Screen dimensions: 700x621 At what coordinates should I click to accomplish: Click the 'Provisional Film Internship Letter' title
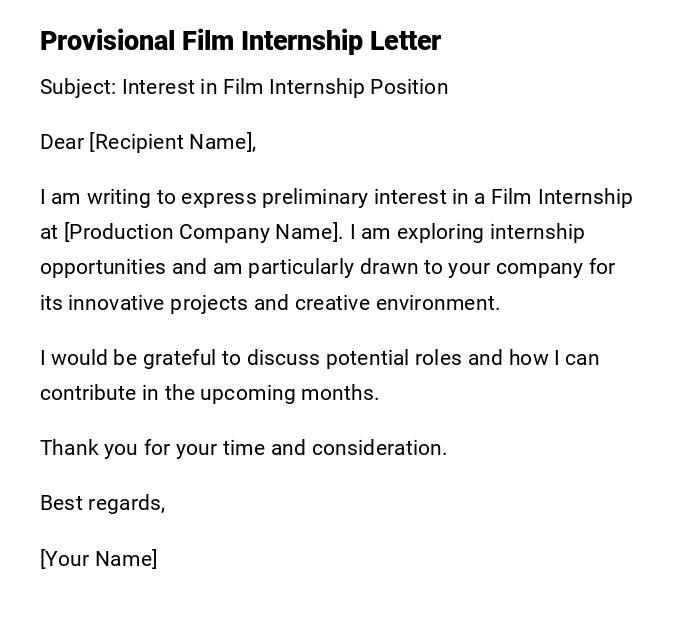point(240,41)
